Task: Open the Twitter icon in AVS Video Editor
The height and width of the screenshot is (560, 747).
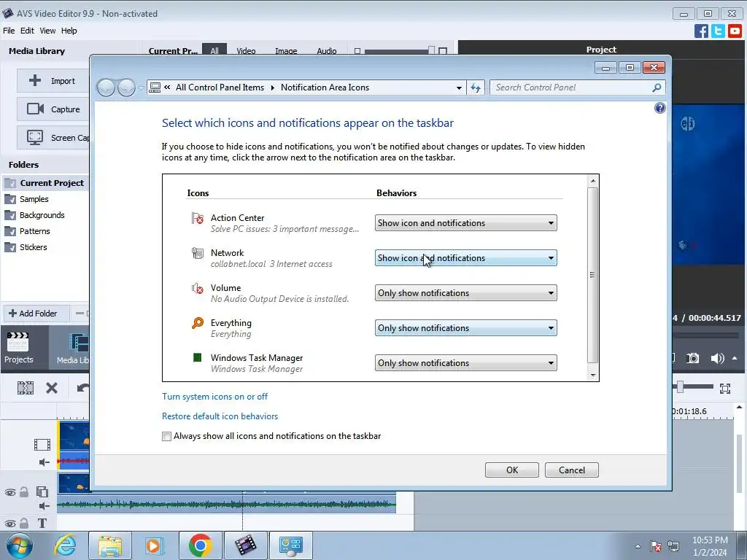Action: [718, 31]
